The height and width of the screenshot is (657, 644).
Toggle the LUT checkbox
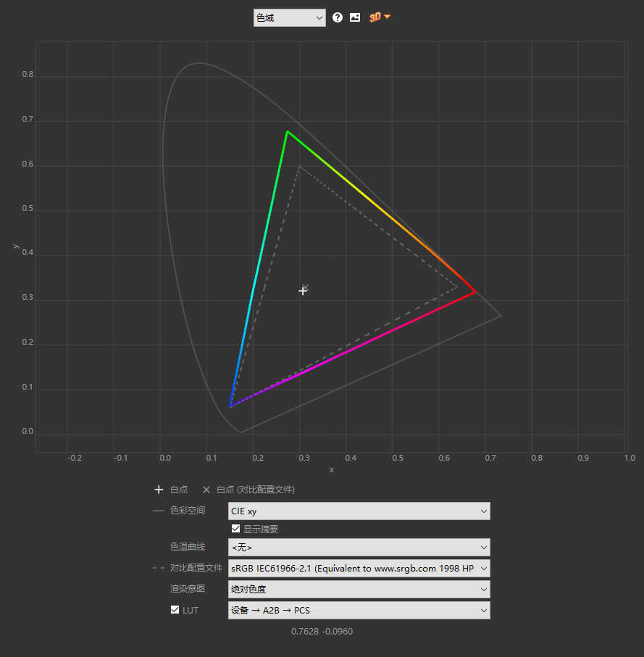tap(175, 610)
